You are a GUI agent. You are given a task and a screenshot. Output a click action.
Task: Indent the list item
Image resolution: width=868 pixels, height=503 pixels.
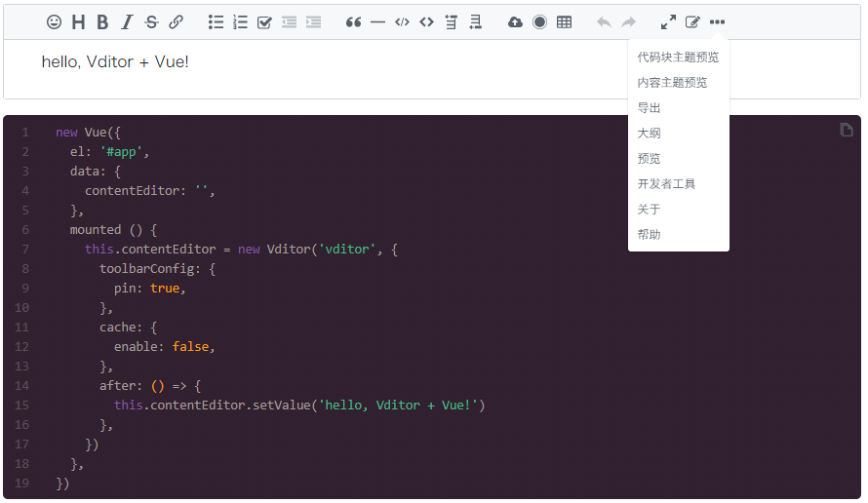[313, 22]
